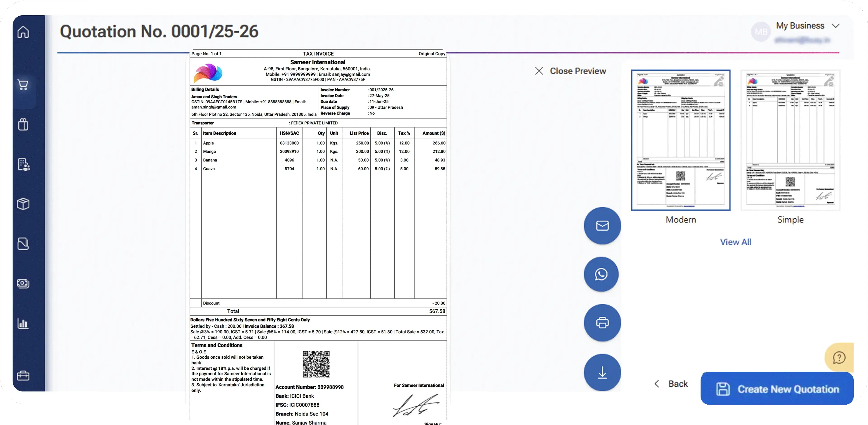Open the cash money sidebar icon
The height and width of the screenshot is (425, 868).
[23, 283]
